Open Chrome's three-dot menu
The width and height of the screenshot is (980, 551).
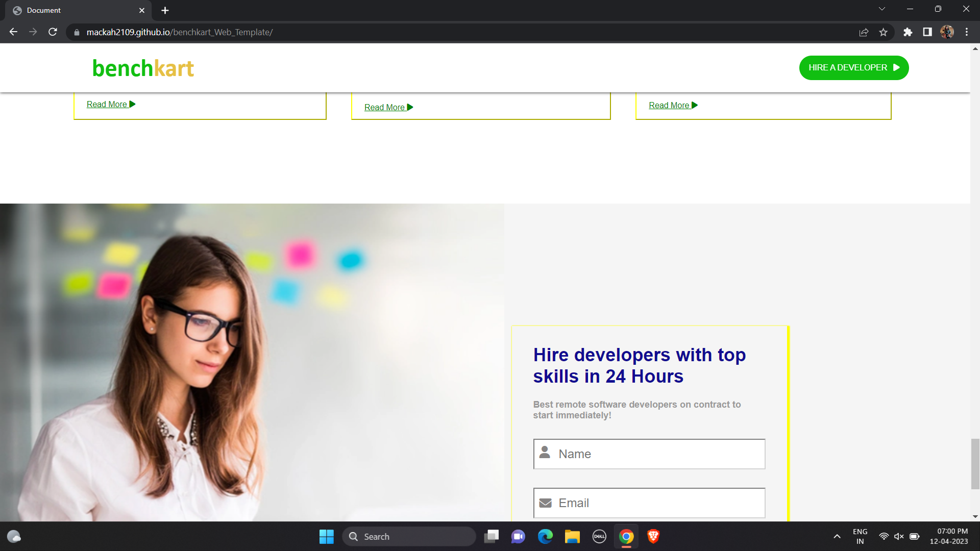click(x=966, y=32)
